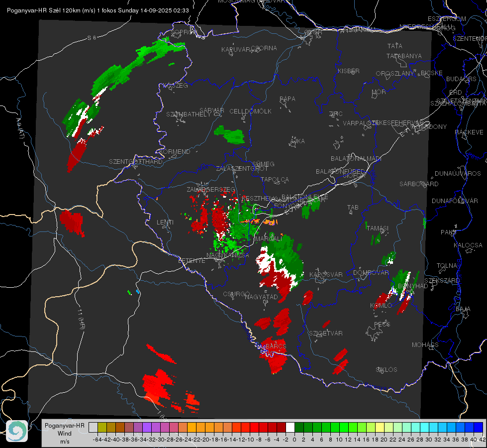Click the TATABÁNYA label
The image size is (487, 448).
coord(404,56)
